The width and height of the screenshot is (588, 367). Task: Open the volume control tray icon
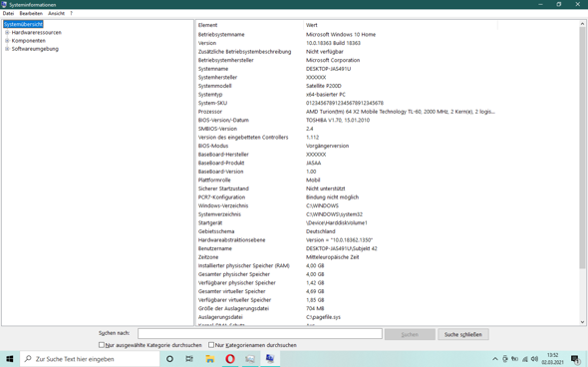[534, 359]
